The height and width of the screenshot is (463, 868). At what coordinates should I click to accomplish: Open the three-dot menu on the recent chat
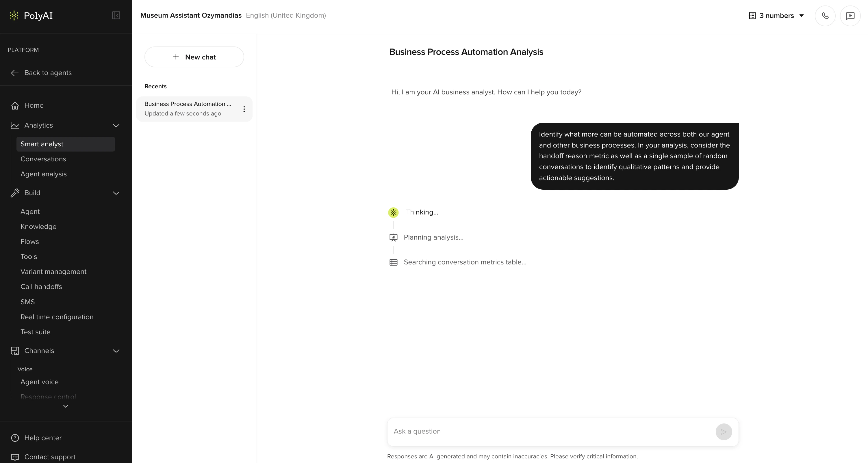[x=244, y=109]
